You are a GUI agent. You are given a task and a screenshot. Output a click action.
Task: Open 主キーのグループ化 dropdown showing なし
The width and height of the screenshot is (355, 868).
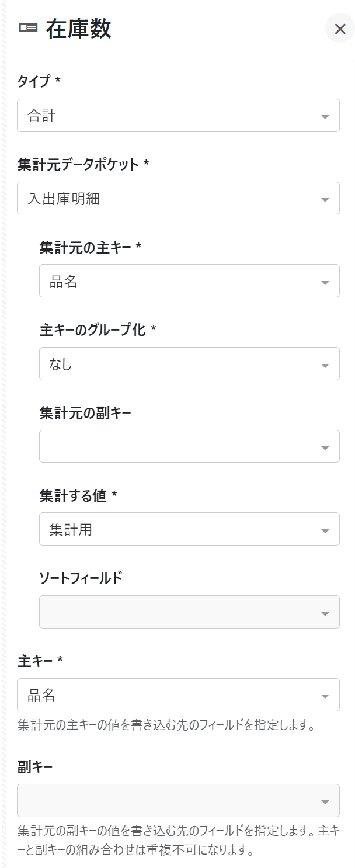pos(181,364)
